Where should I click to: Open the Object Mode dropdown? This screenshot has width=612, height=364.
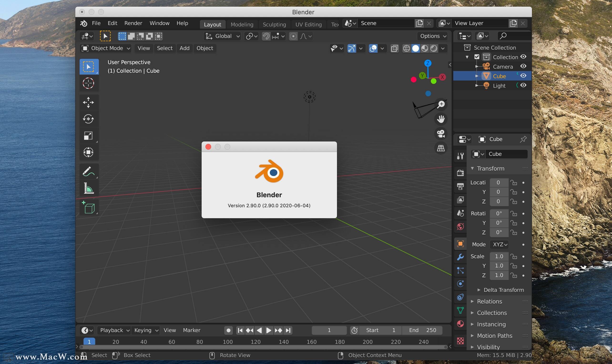coord(106,48)
